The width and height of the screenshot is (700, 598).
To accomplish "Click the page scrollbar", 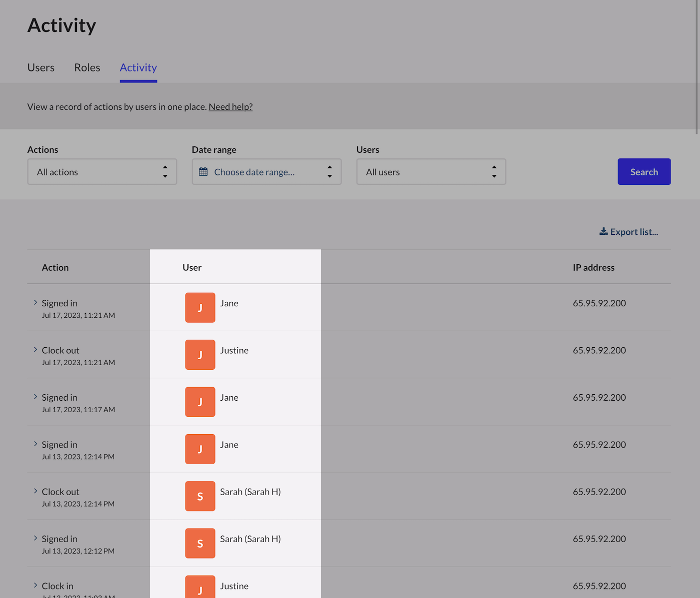I will (697, 67).
